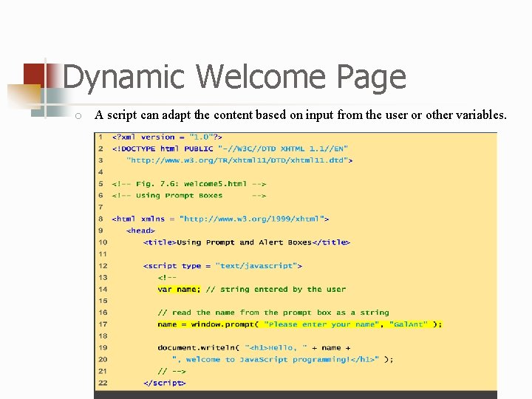Click the script type "text/javascript" opening tag
The height and width of the screenshot is (399, 532).
(222, 266)
